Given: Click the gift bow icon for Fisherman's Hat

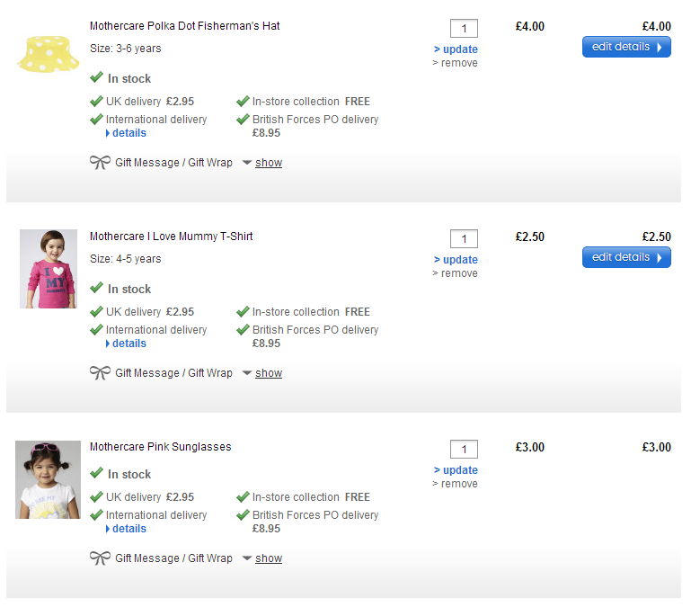Looking at the screenshot, I should click(x=100, y=163).
